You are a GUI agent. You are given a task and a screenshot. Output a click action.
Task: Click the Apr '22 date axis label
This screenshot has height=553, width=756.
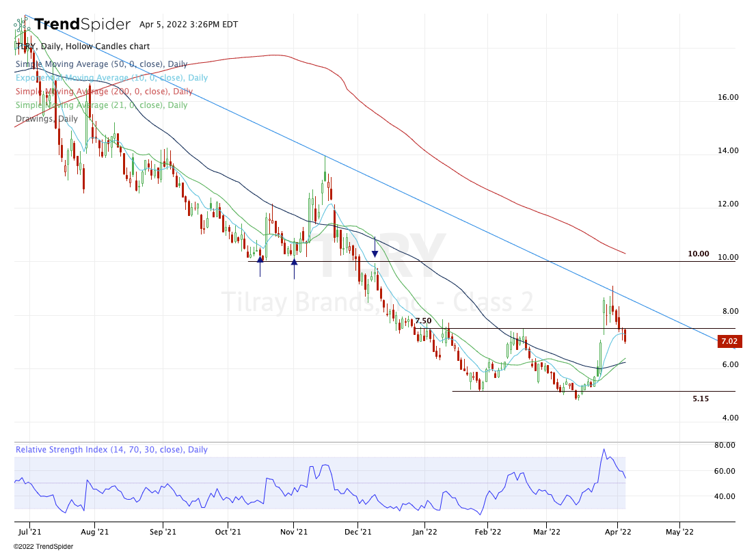click(x=618, y=532)
